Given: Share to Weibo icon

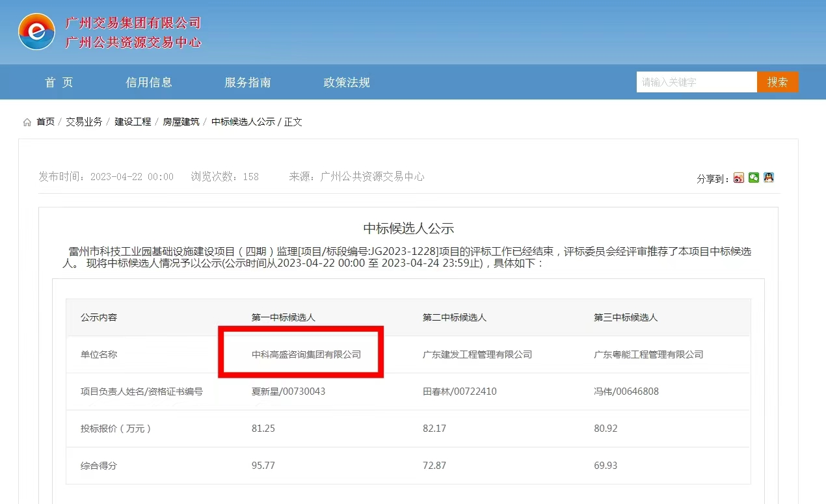Looking at the screenshot, I should point(739,178).
